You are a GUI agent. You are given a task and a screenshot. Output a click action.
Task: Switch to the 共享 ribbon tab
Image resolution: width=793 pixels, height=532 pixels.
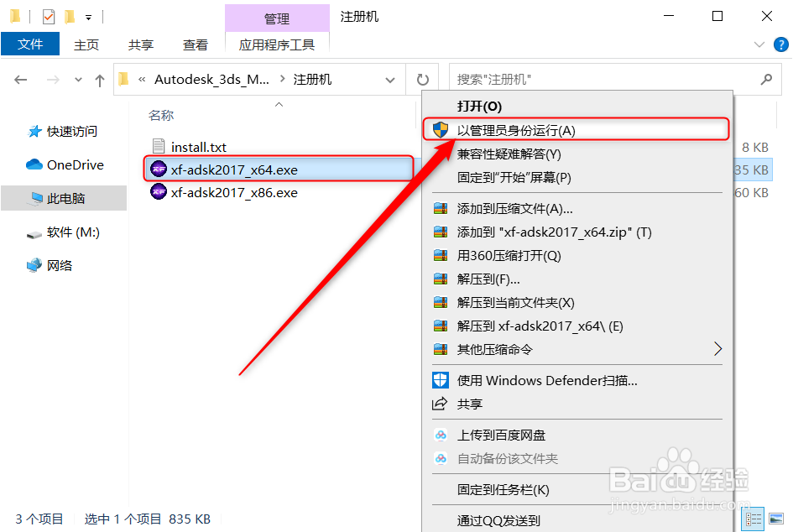pyautogui.click(x=141, y=44)
